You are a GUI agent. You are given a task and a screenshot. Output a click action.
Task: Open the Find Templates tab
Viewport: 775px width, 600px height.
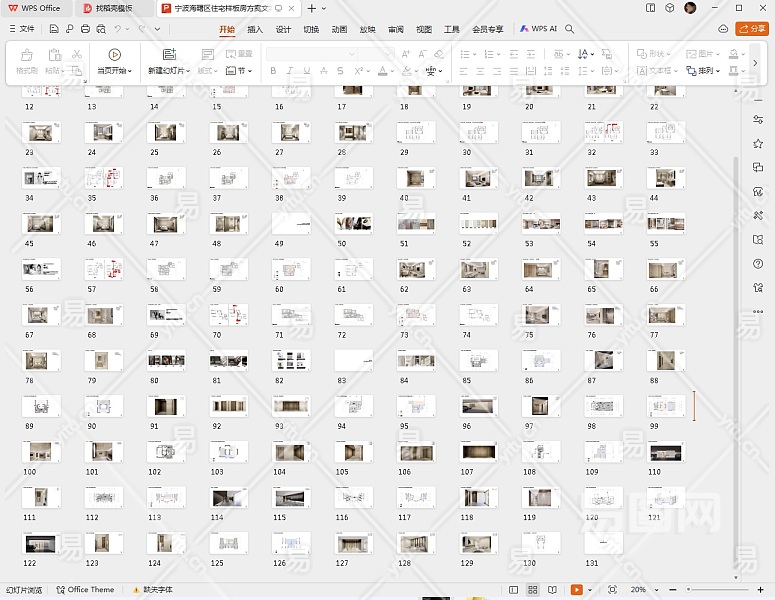tap(113, 8)
